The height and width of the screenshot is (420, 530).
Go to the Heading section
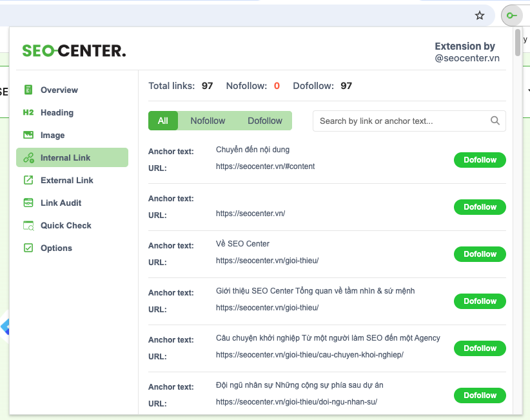click(x=57, y=112)
